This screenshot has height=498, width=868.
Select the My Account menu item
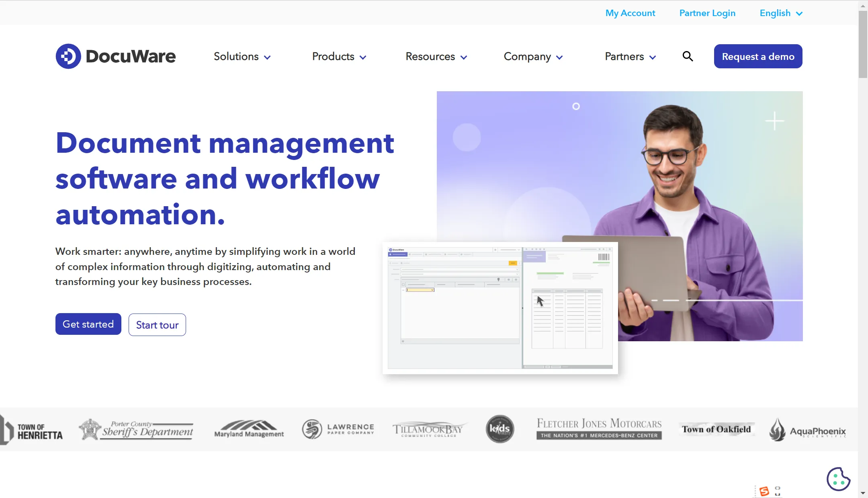(630, 12)
